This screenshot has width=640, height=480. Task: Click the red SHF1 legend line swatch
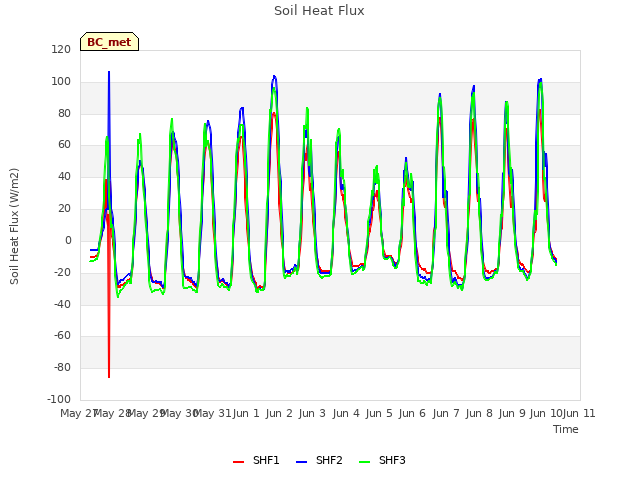point(238,462)
